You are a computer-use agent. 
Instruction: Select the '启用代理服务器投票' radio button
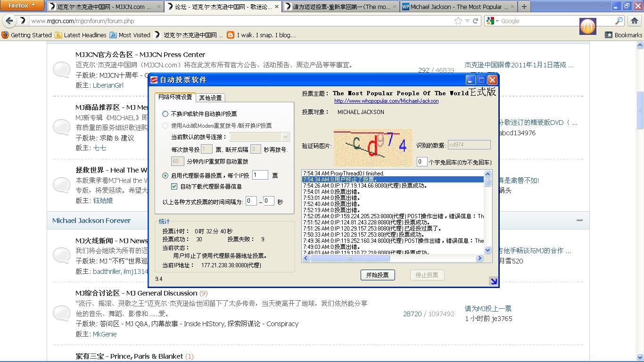click(165, 175)
